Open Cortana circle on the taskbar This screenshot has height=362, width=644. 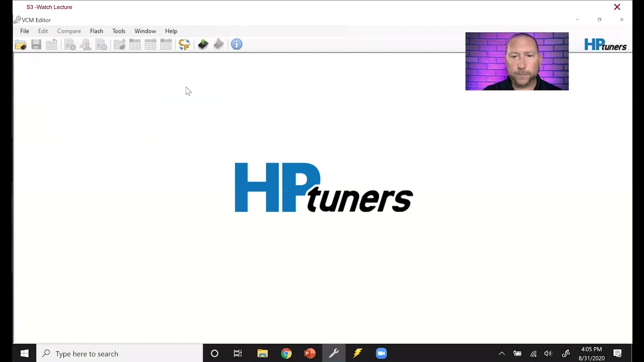[214, 353]
